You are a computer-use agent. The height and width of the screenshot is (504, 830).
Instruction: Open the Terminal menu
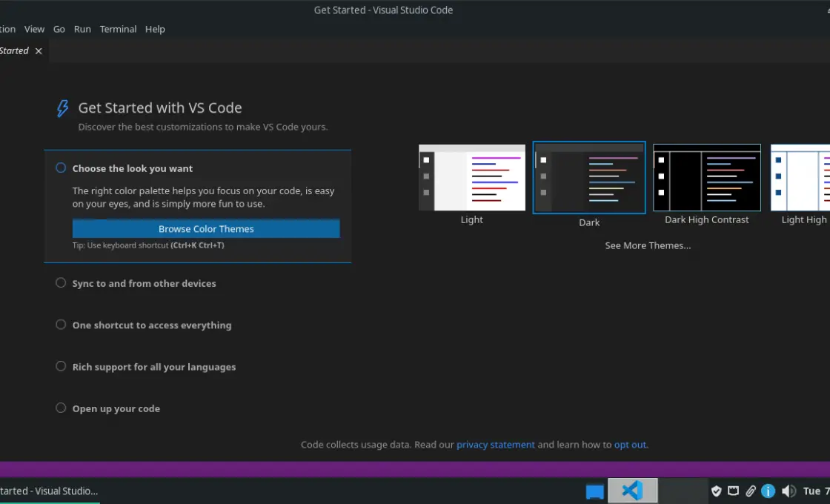[x=118, y=29]
